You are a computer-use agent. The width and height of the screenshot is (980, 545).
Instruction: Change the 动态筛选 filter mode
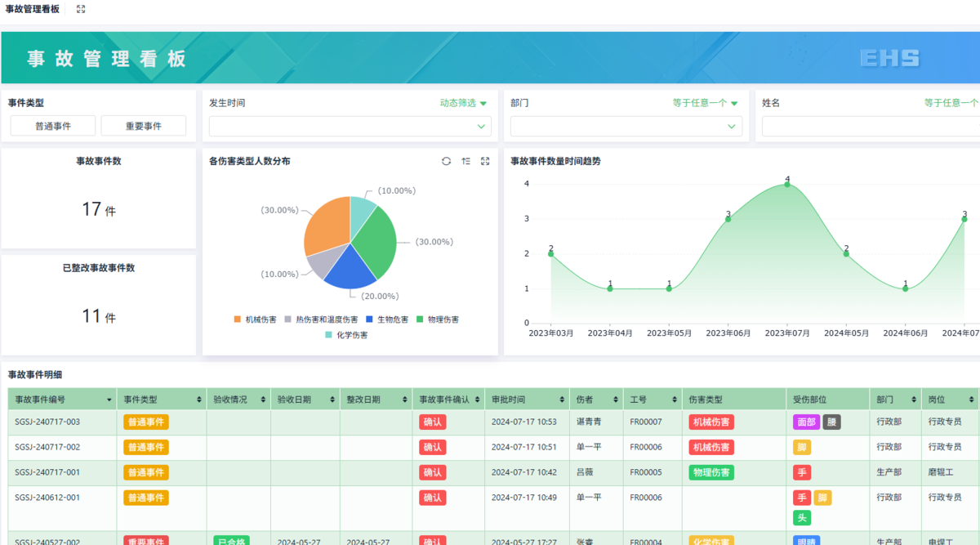click(463, 103)
